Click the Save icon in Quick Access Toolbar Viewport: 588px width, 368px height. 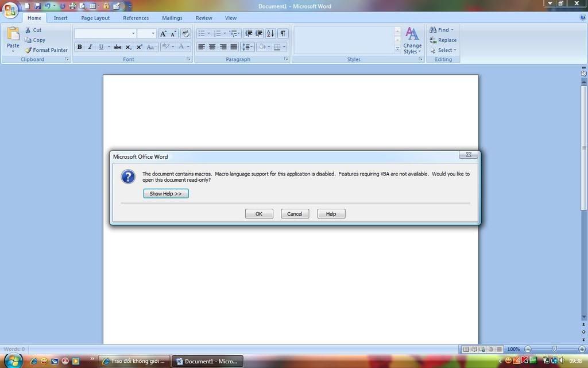point(37,6)
